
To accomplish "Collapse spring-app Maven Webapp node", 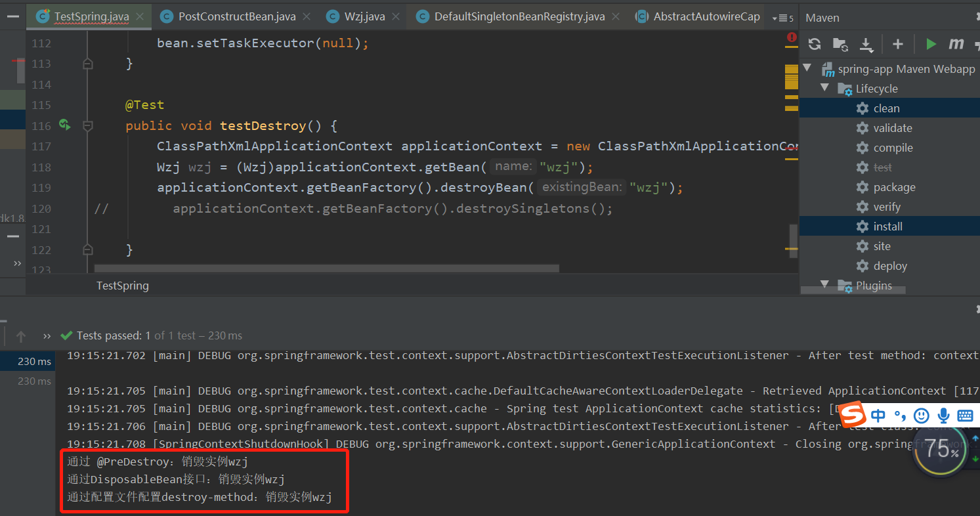I will pyautogui.click(x=807, y=68).
